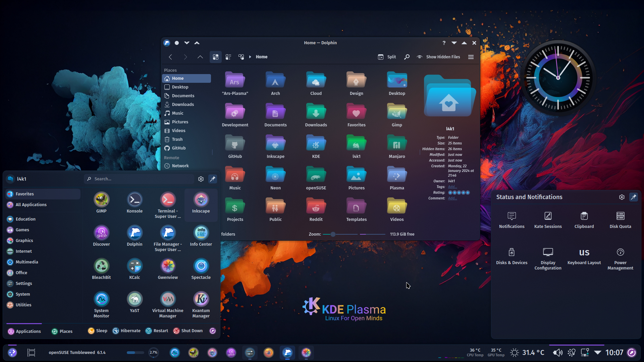Click the Shut Down button
644x362 pixels.
pyautogui.click(x=188, y=331)
